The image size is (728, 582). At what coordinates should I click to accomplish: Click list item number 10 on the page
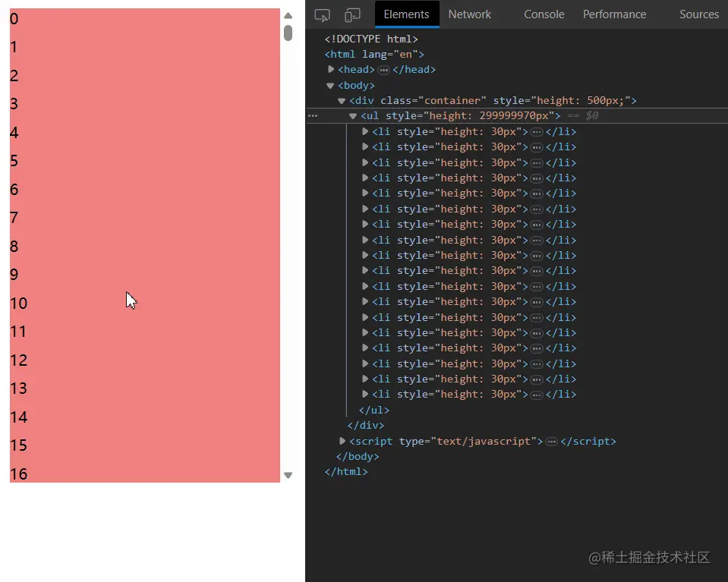click(x=137, y=303)
